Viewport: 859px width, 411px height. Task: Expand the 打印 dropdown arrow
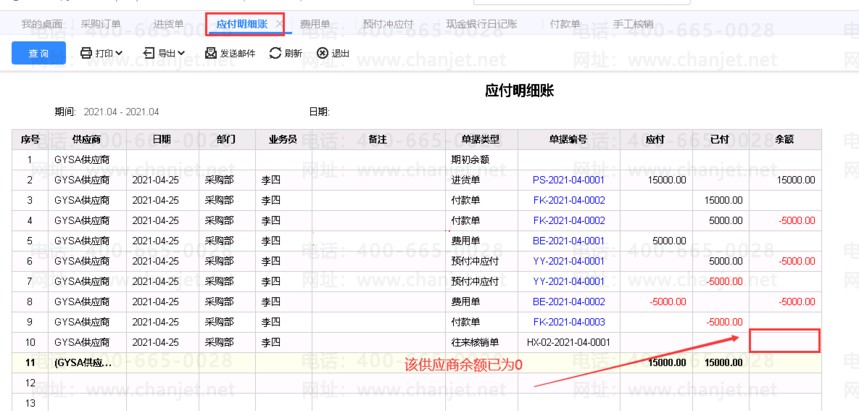(119, 53)
